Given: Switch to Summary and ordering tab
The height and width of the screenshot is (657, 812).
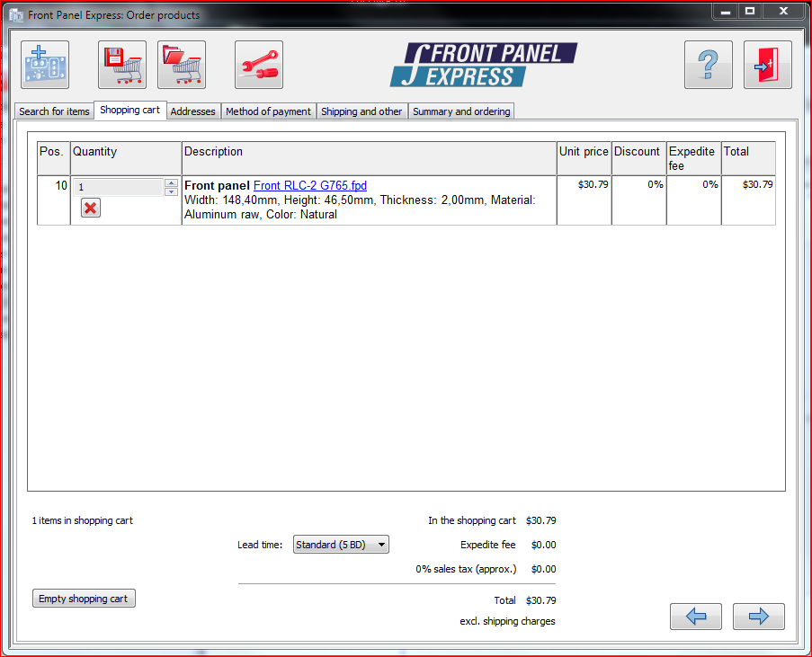Looking at the screenshot, I should pos(461,111).
